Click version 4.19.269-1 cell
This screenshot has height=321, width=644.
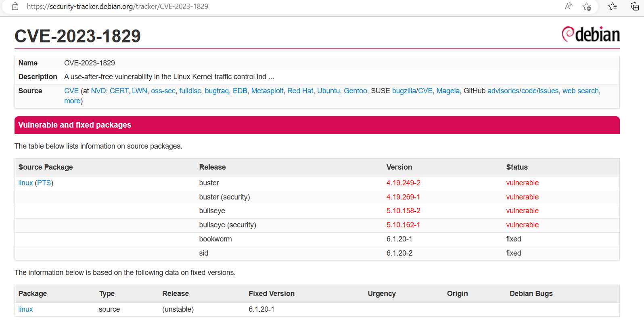(x=403, y=197)
